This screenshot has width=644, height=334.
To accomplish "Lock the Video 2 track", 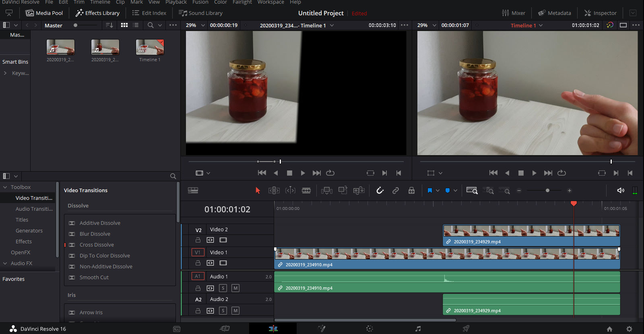I will pyautogui.click(x=198, y=240).
